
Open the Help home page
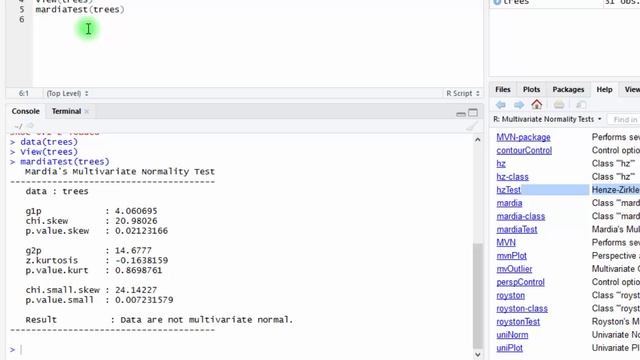click(x=537, y=104)
